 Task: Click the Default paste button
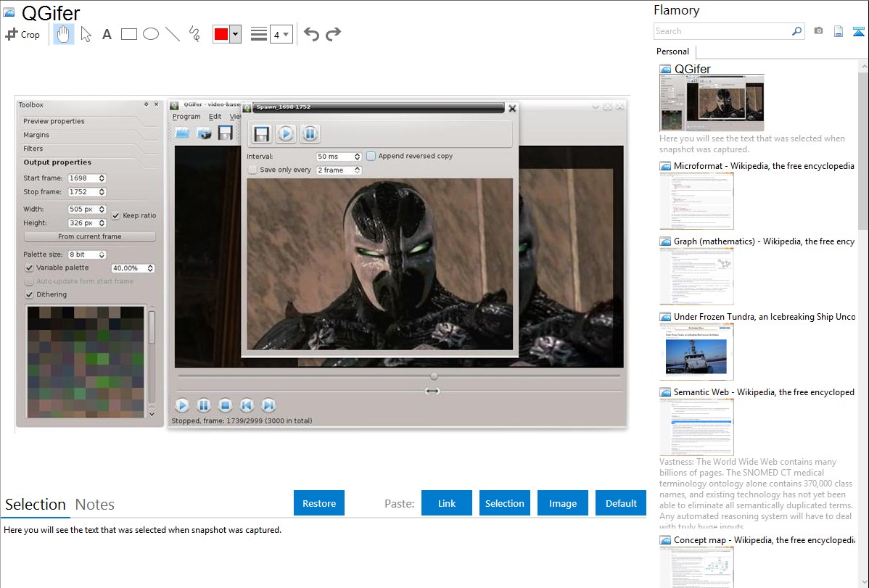[x=621, y=503]
